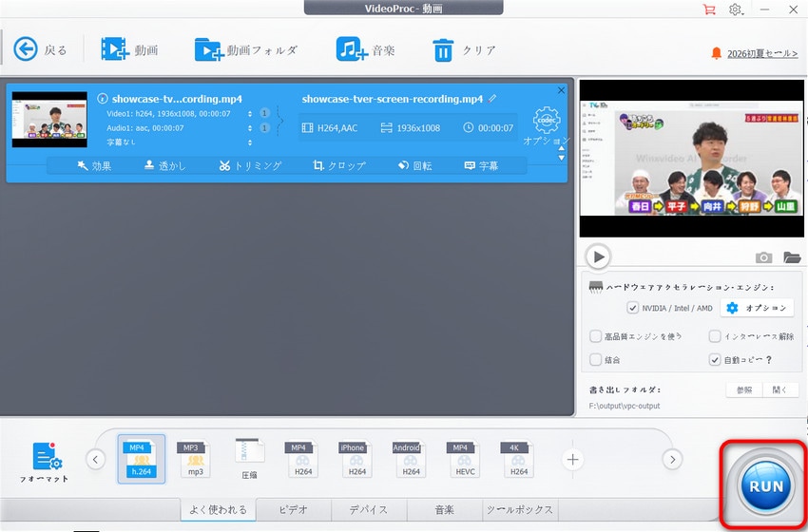Add a video folder (動画フォルダ)

coord(209,50)
